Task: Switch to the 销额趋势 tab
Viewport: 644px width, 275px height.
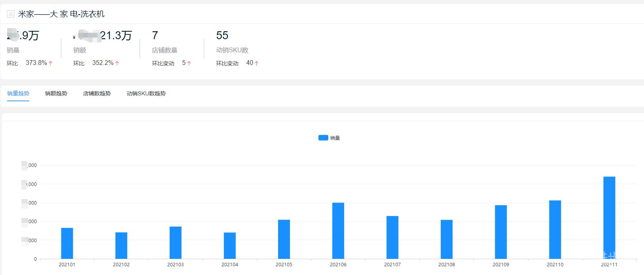Action: pos(56,93)
